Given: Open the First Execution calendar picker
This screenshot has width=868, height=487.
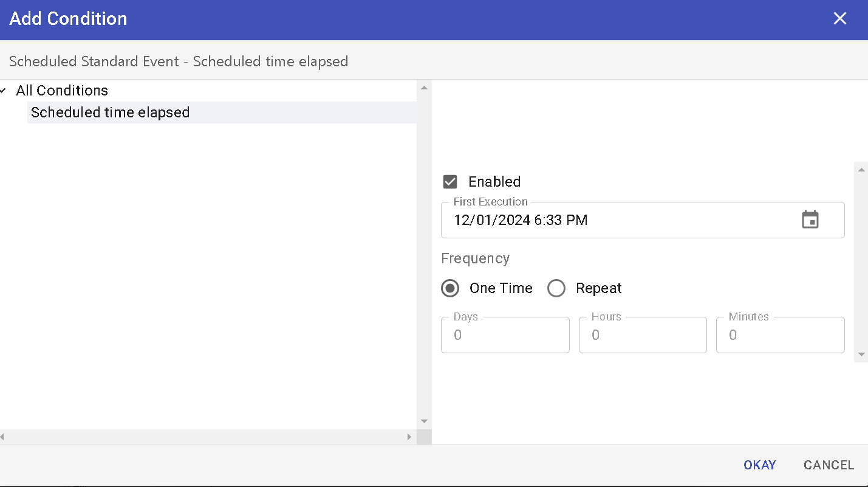Looking at the screenshot, I should click(x=810, y=219).
